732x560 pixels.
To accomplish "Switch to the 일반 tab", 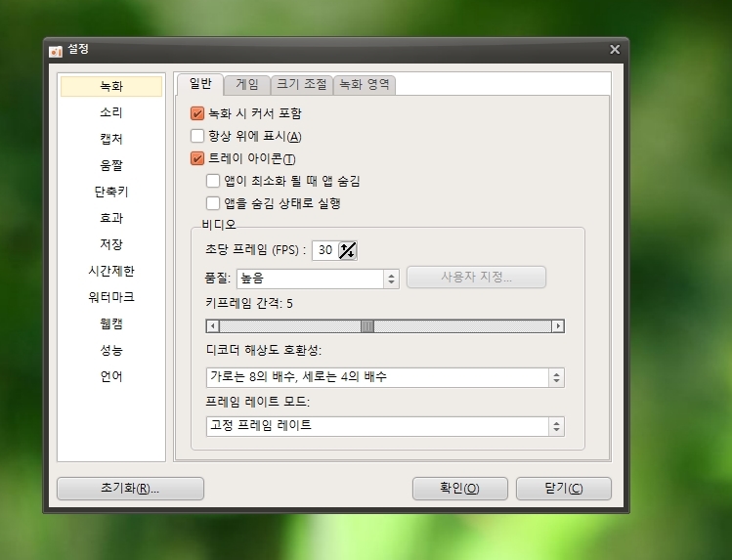I will click(200, 84).
